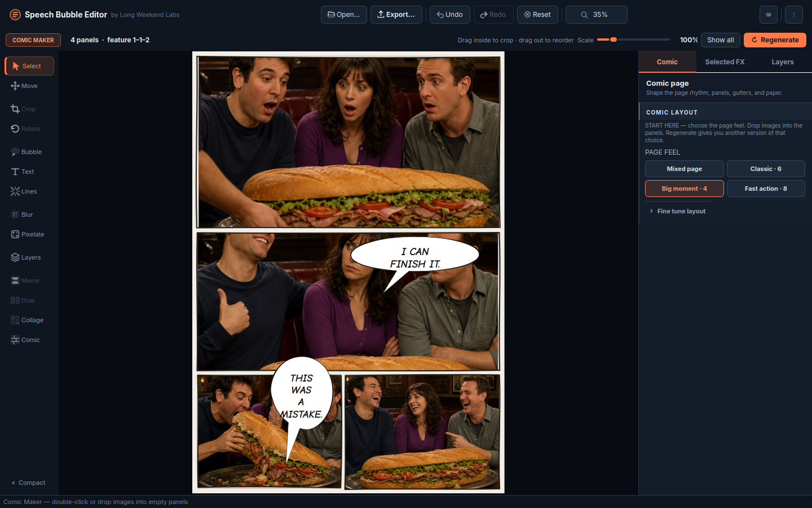Click the Comic Maker status bar hint

96,502
